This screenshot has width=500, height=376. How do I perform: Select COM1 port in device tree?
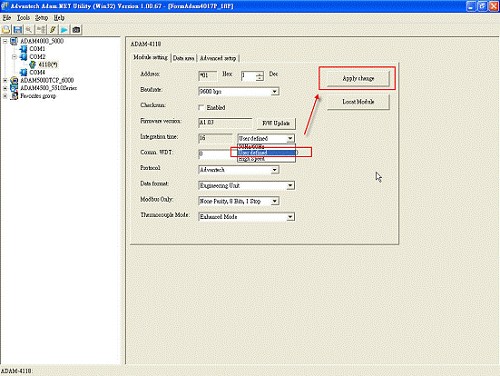coord(37,49)
